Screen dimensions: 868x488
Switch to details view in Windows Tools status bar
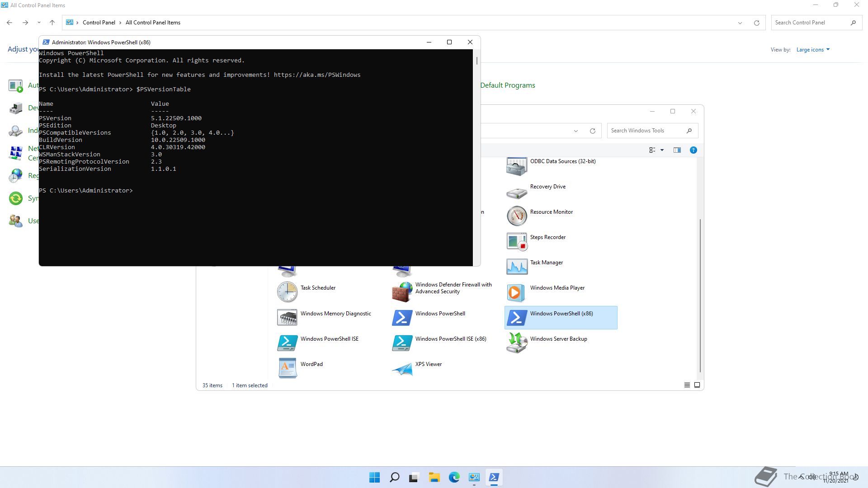click(x=687, y=385)
